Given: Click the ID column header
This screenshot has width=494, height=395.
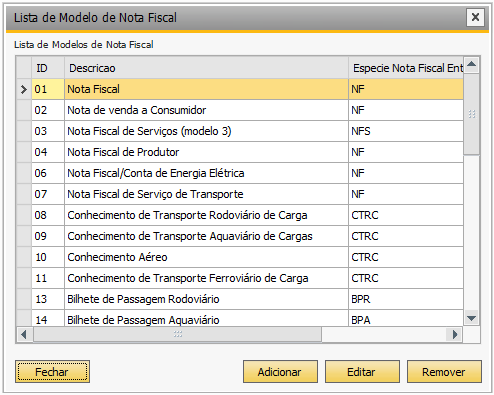Looking at the screenshot, I should coord(48,68).
